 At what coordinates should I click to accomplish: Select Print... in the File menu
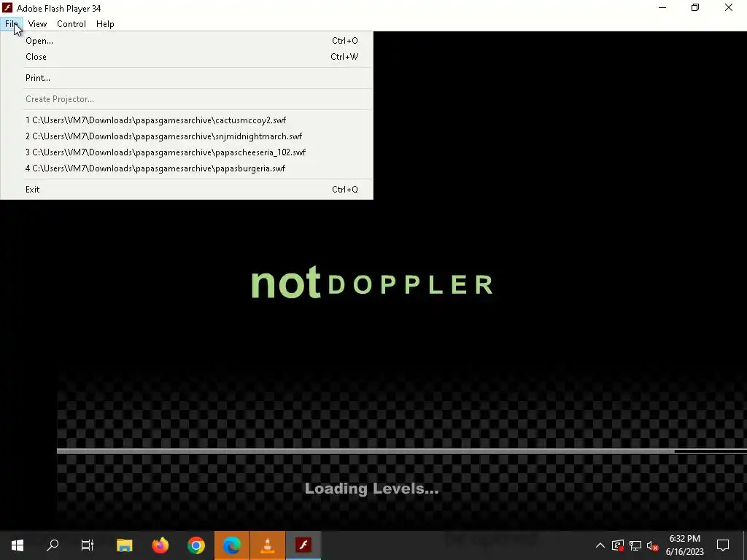tap(186, 78)
